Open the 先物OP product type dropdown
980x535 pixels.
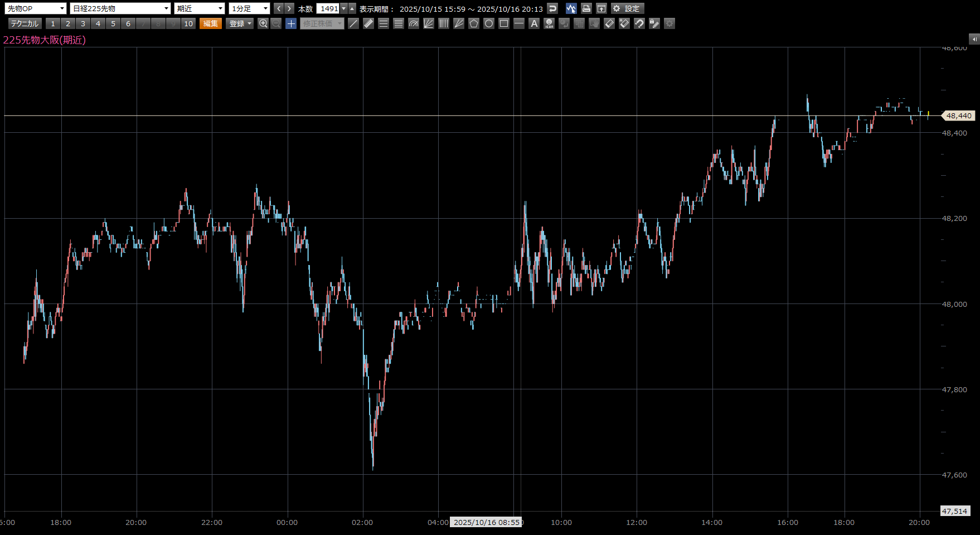point(36,8)
